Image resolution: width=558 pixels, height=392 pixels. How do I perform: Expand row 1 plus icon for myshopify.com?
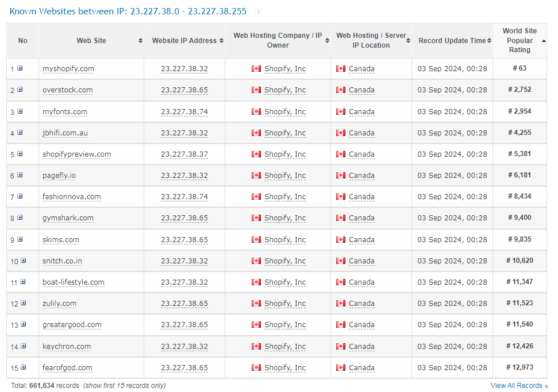point(20,68)
